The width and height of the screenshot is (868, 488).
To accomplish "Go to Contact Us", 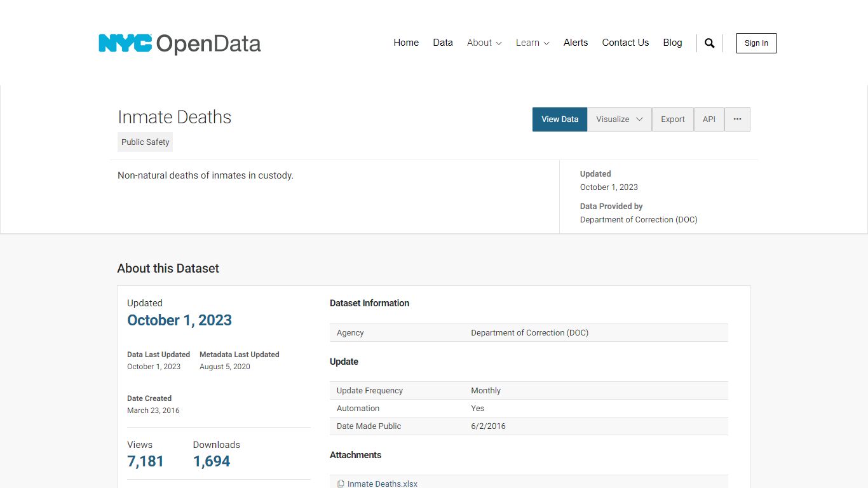I will [x=625, y=43].
